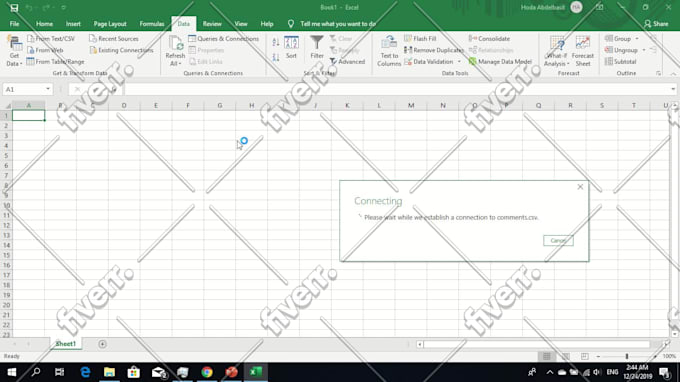Click Remove Duplicates
The height and width of the screenshot is (382, 680).
coord(434,50)
